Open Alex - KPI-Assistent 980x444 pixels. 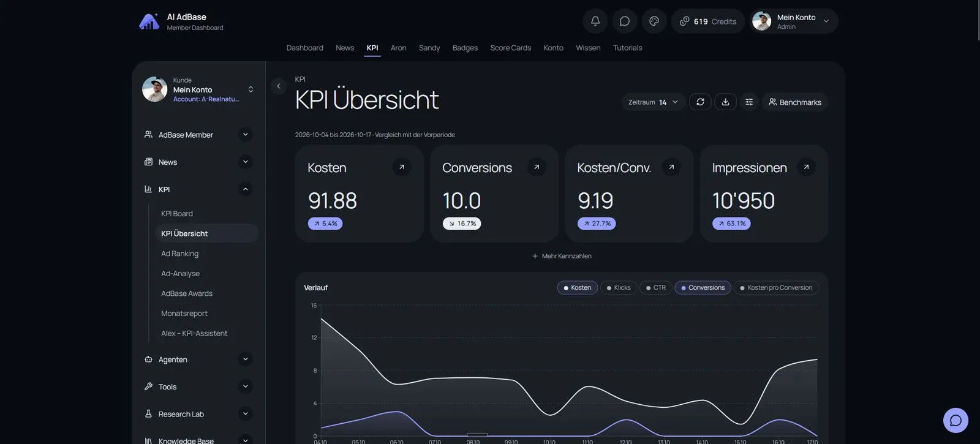[194, 333]
